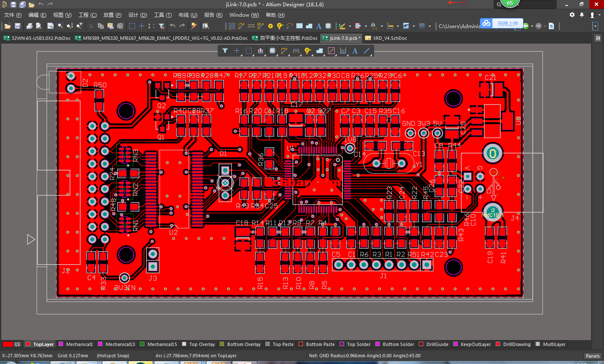Click the pin icon on the right sidebar
This screenshot has width=604, height=364.
598,38
